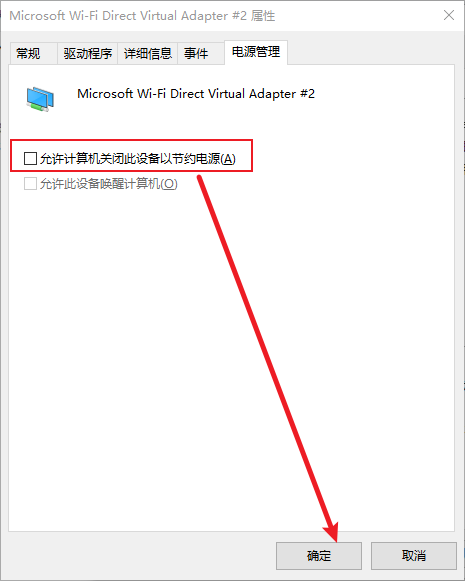Screen dimensions: 465x581
Task: Click inside the red highlight box's empty right side
Action: (244, 156)
